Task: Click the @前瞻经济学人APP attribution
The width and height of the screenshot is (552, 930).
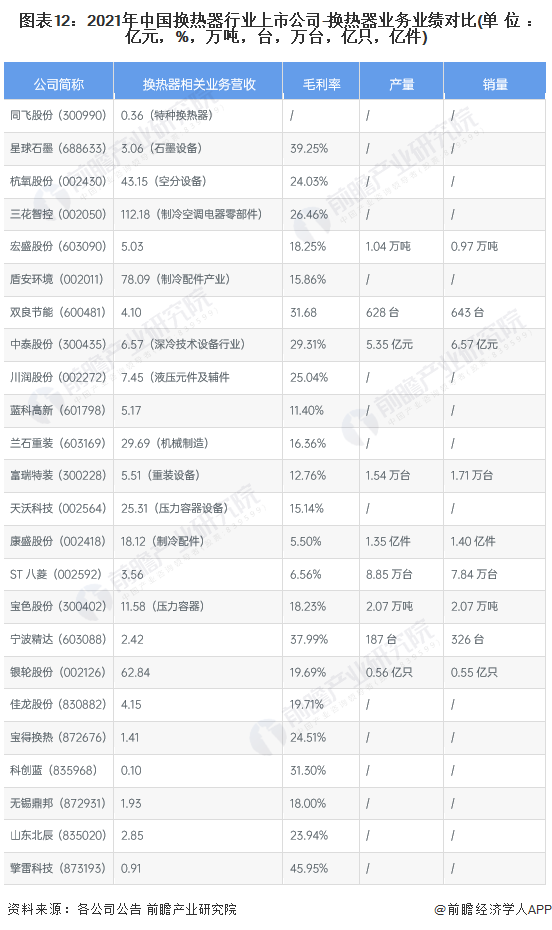Action: 493,909
